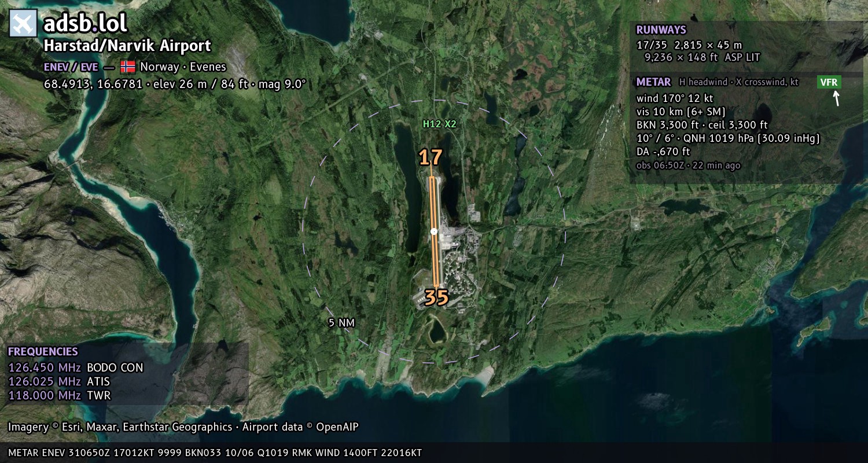Click the METAR panel heading
The image size is (868, 463).
653,82
